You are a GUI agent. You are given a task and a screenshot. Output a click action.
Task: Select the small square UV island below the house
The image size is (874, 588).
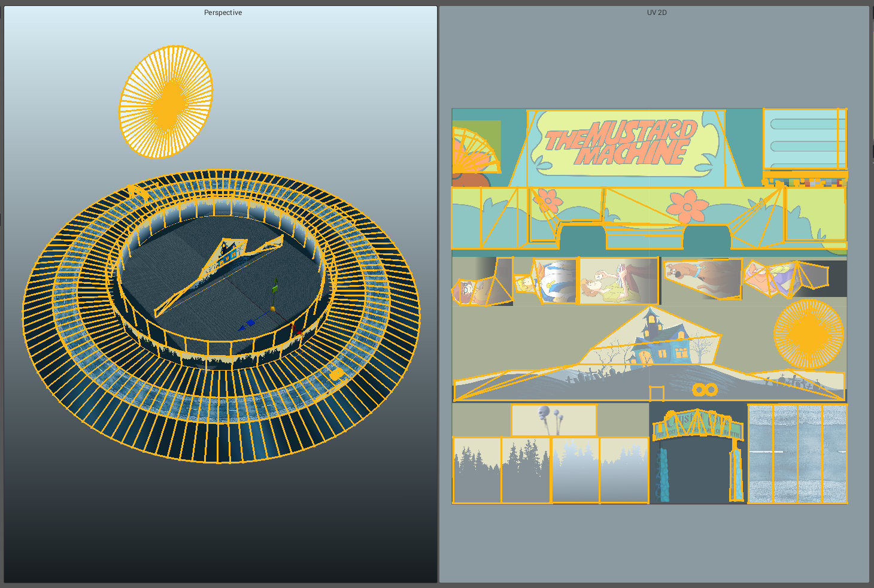[x=657, y=393]
